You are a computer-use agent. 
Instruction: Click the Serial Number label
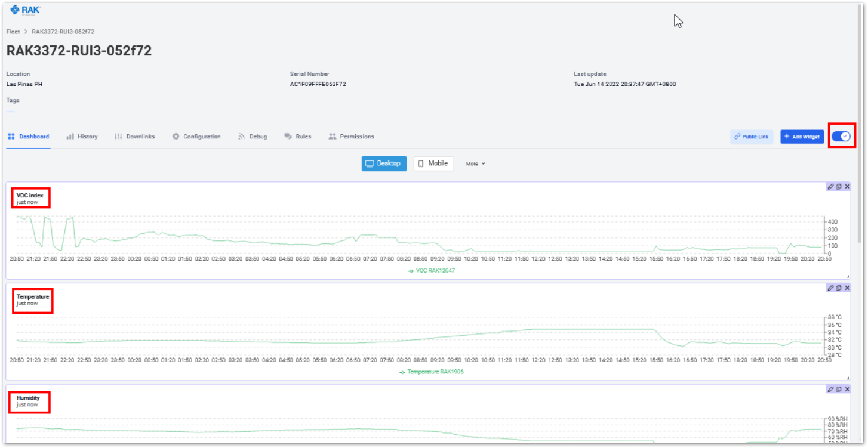[310, 74]
